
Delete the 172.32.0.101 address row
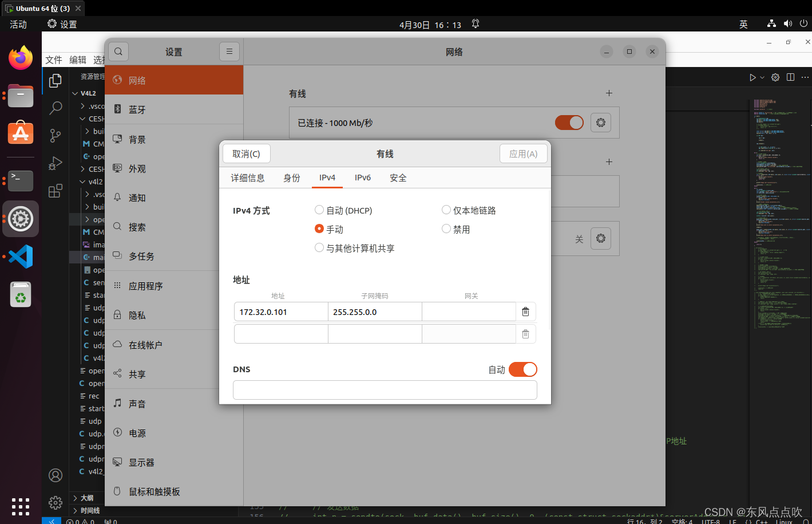pos(525,312)
